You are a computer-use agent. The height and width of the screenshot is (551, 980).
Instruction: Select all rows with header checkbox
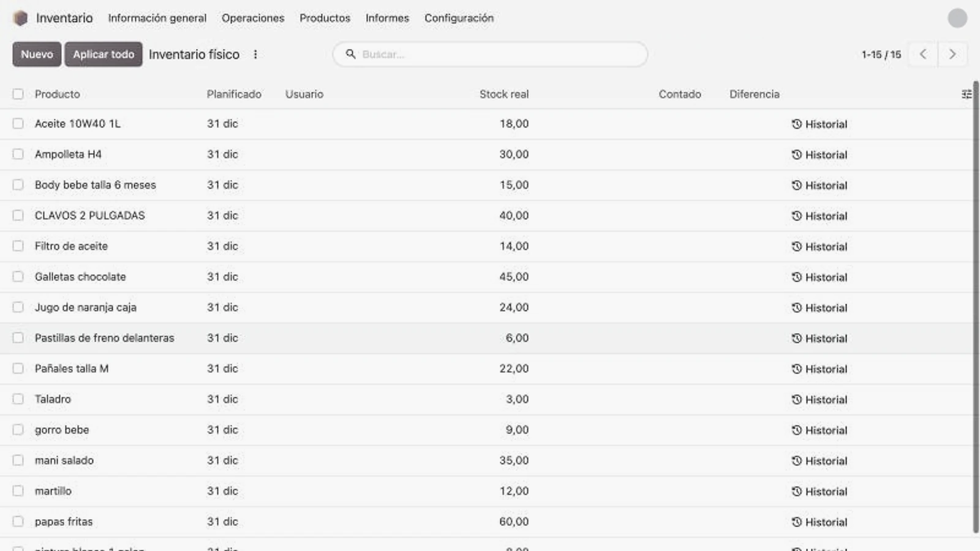18,94
